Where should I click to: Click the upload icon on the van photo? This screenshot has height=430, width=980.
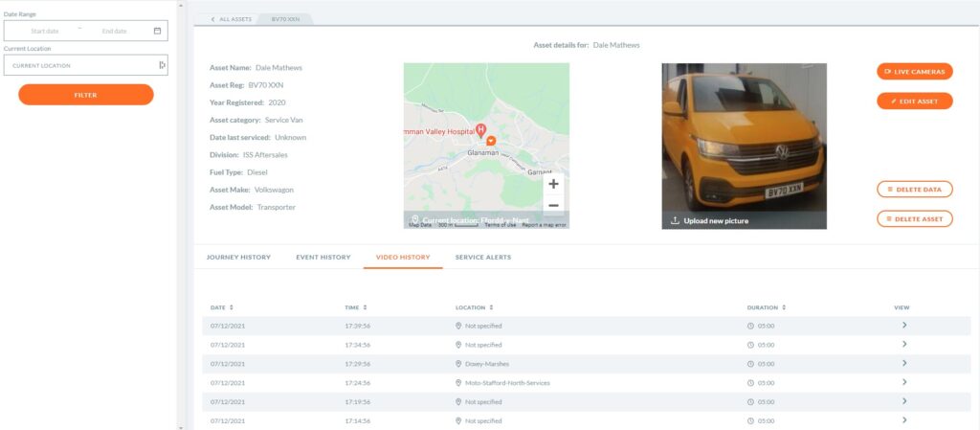pyautogui.click(x=675, y=220)
